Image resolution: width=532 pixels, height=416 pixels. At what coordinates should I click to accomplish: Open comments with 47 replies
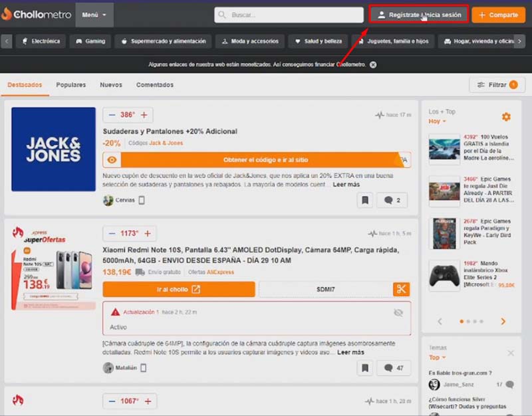click(394, 368)
